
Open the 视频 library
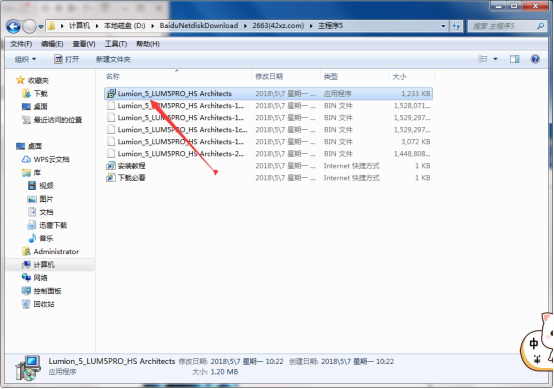[41, 185]
